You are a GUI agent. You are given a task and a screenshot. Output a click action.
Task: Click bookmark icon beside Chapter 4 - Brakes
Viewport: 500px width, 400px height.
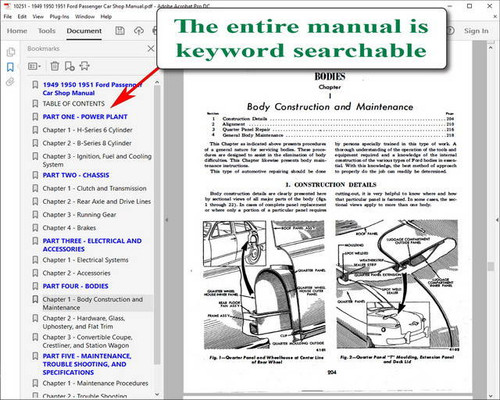[35, 228]
